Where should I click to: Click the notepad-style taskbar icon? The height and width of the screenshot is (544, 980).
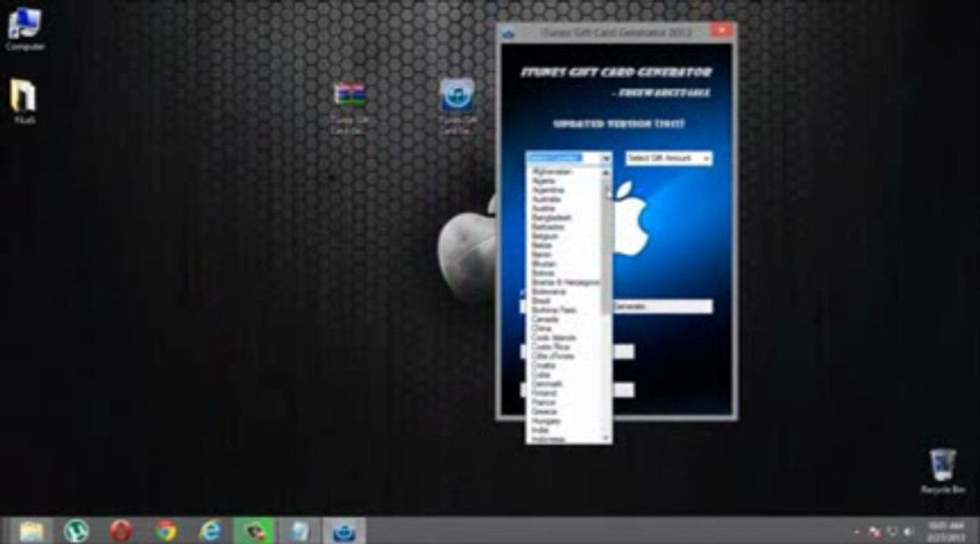299,531
